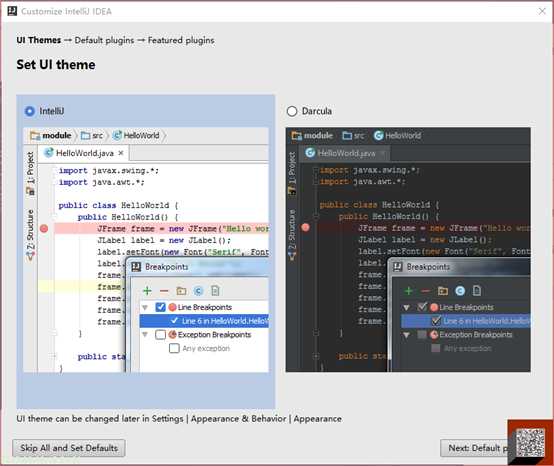Click the green plus icon in light preview
This screenshot has width=554, height=466.
(147, 291)
